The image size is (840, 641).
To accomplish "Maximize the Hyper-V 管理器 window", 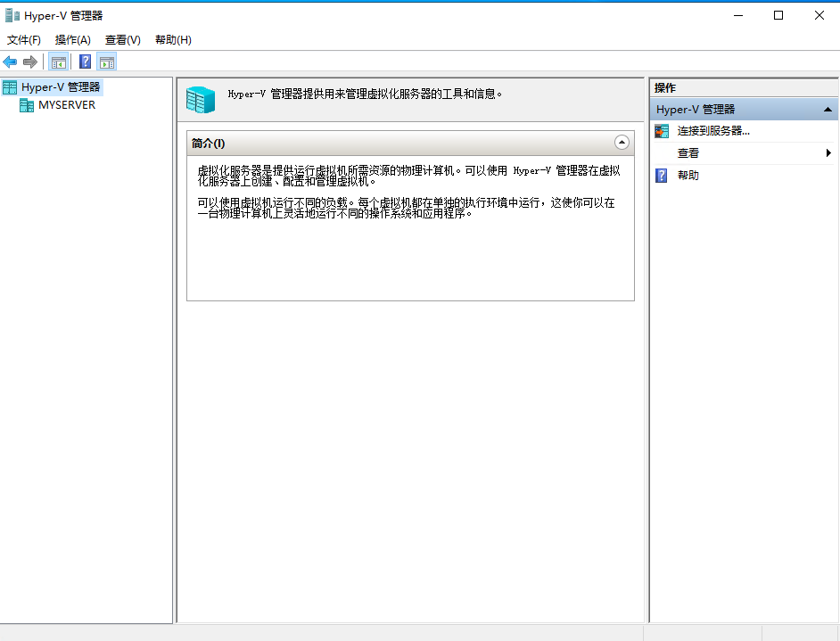I will [778, 15].
